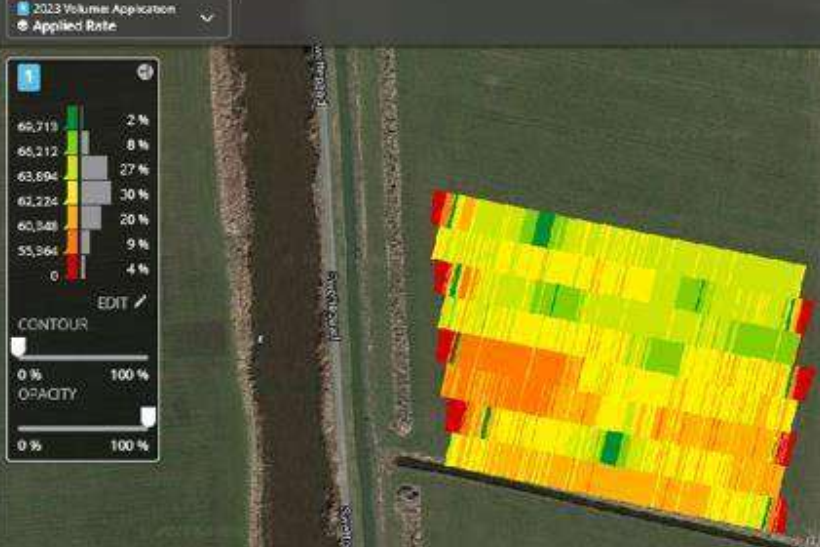Click the blue layer number 1 icon
Image resolution: width=820 pixels, height=547 pixels.
[29, 76]
